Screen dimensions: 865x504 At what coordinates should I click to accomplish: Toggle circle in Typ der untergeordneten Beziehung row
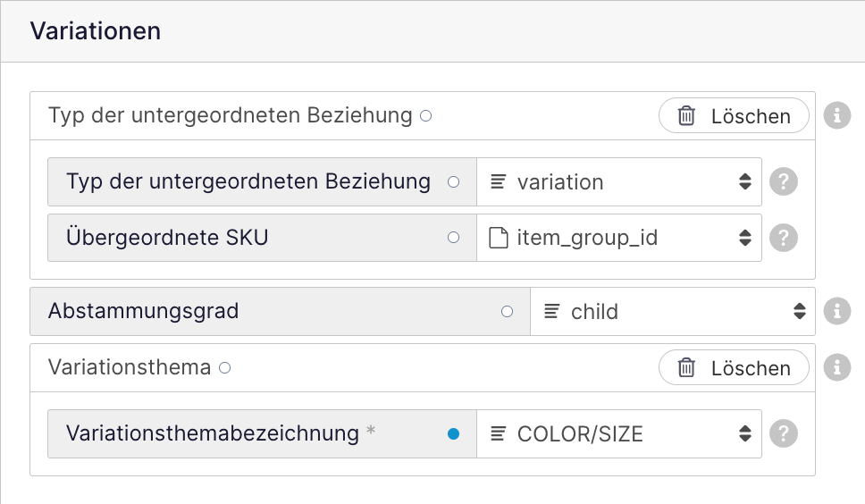tap(453, 182)
